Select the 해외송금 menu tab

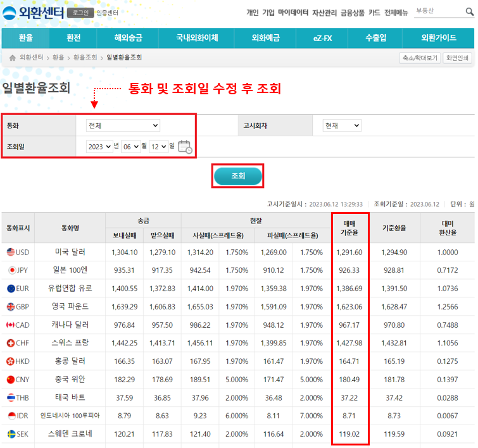click(128, 38)
